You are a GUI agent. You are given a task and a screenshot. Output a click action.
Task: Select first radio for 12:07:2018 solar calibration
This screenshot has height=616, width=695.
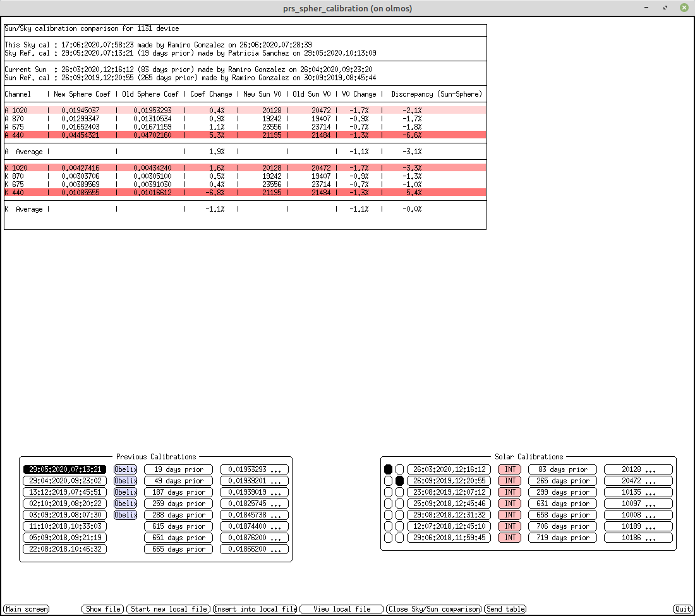coord(389,526)
